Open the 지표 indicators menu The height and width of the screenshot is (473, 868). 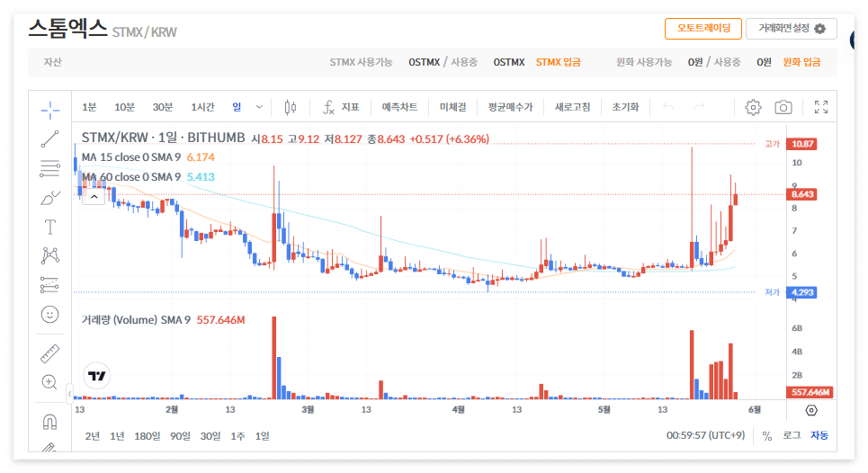point(341,107)
